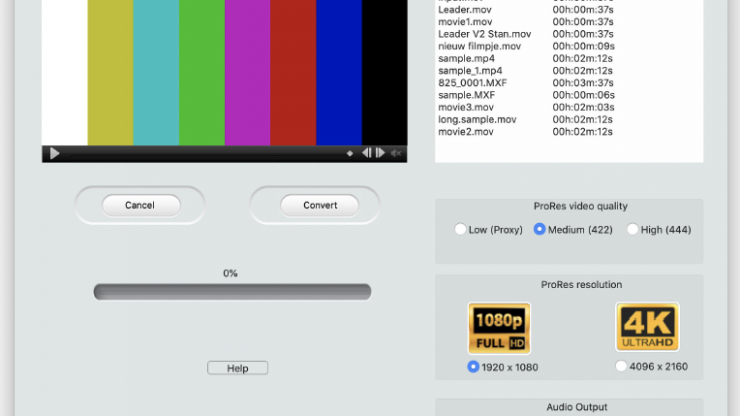Select Low (Proxy) ProRes quality
Viewport: 740px width, 416px height.
coord(461,229)
